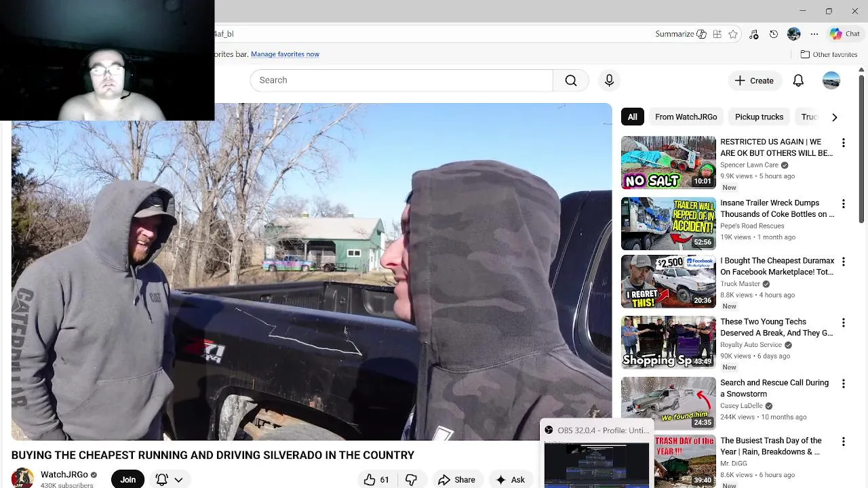Image resolution: width=868 pixels, height=488 pixels.
Task: Open menu for Search and Rescue video
Action: [843, 384]
